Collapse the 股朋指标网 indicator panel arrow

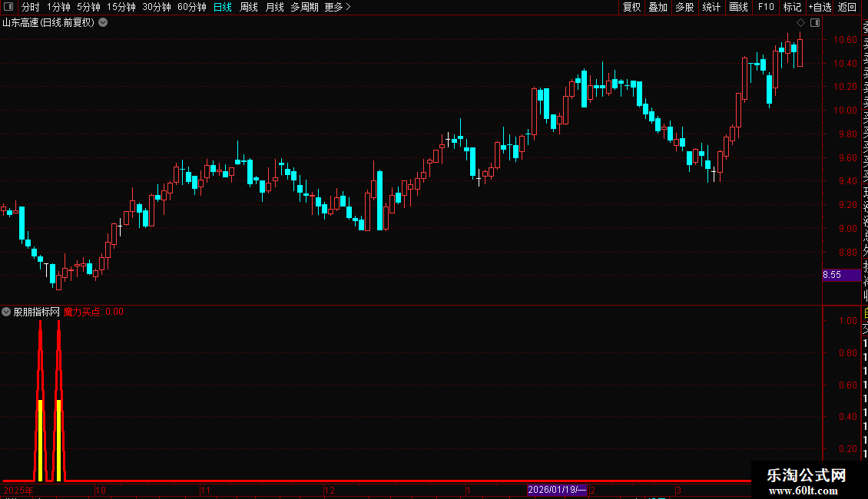click(6, 312)
